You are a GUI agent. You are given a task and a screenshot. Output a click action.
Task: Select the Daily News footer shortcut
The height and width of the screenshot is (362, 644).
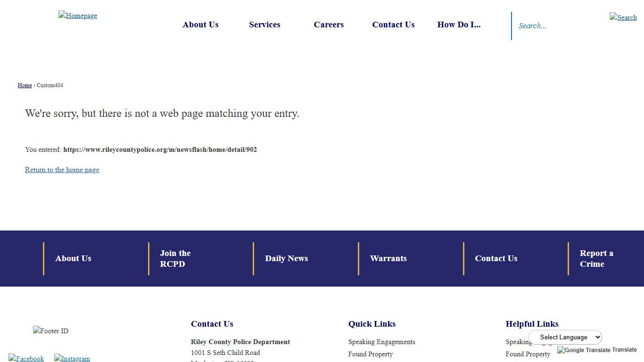click(x=286, y=258)
